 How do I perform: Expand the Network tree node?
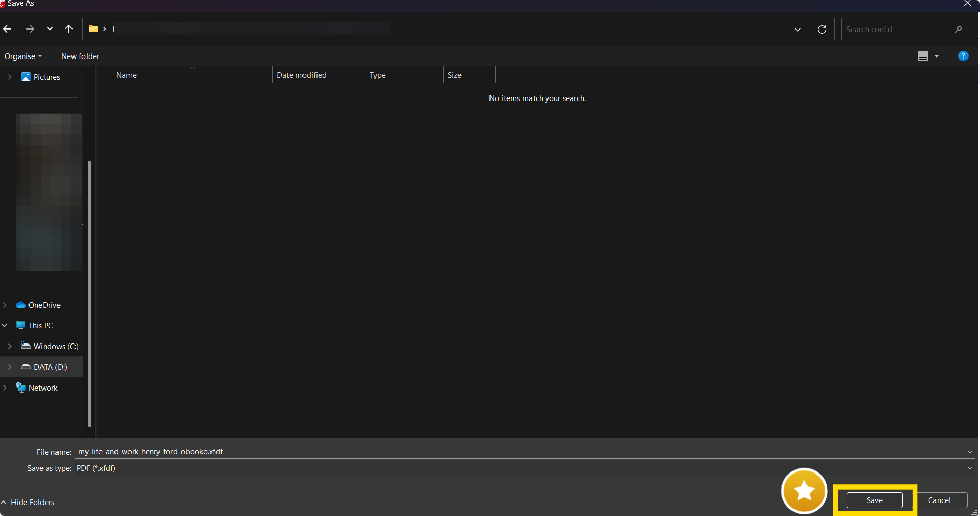(5, 388)
